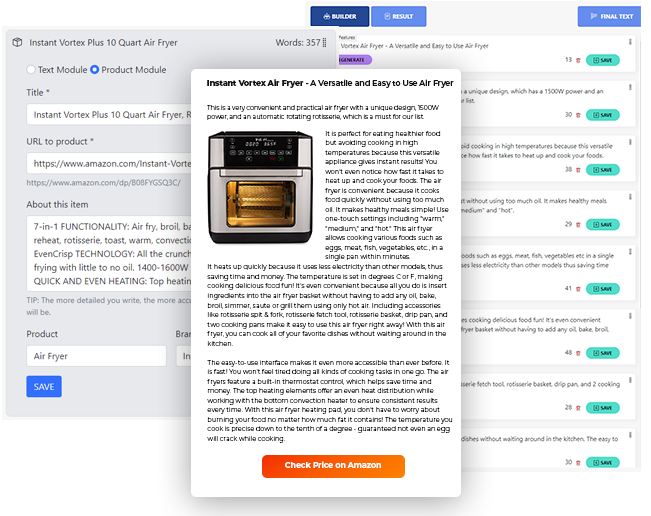This screenshot has width=651, height=516.
Task: Click the About this item text area
Action: pyautogui.click(x=109, y=254)
